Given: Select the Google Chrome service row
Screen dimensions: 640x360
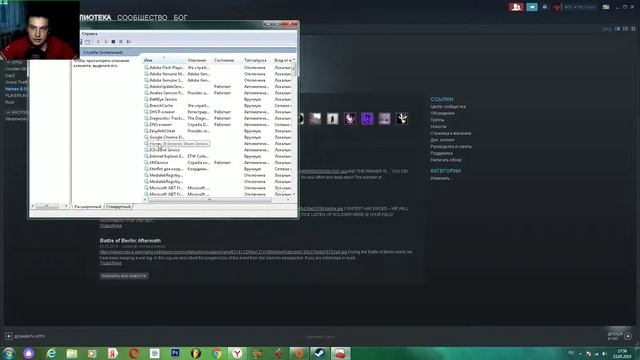Looking at the screenshot, I should pyautogui.click(x=218, y=137).
